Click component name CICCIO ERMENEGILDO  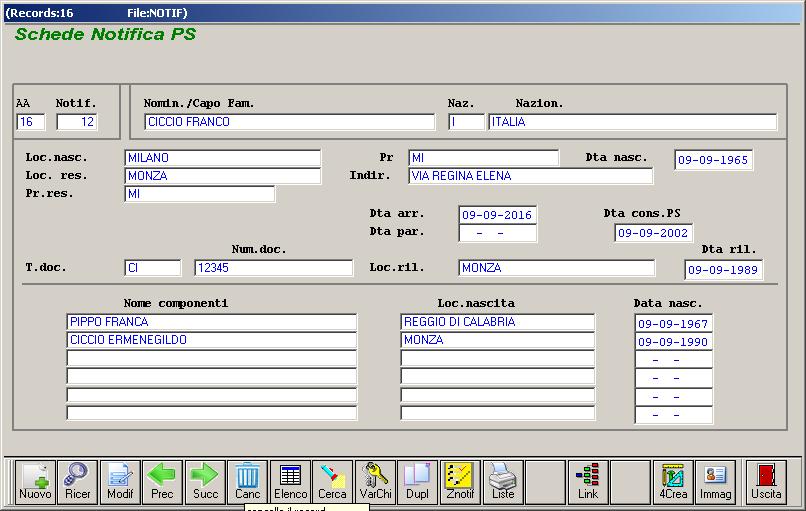point(212,340)
